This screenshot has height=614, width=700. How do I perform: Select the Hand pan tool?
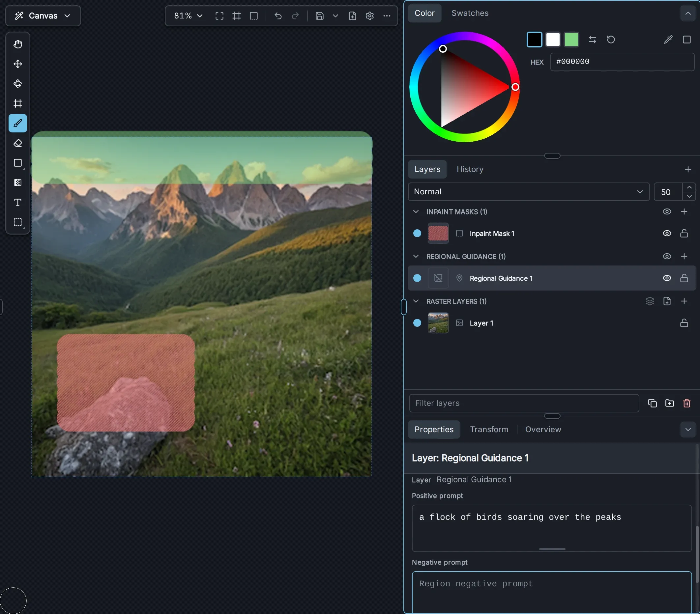pos(18,44)
